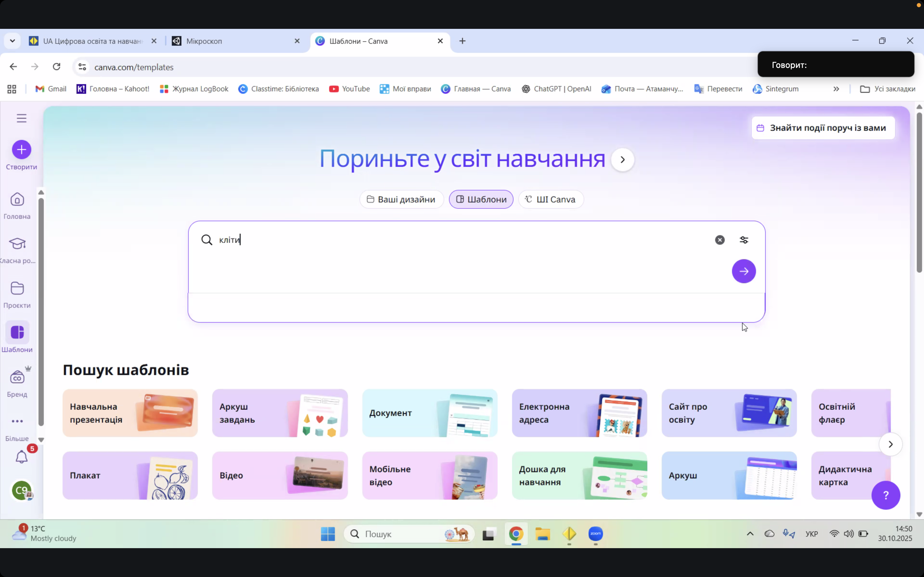Open the Projects folder icon in sidebar
Viewport: 924px width, 577px height.
click(x=17, y=288)
